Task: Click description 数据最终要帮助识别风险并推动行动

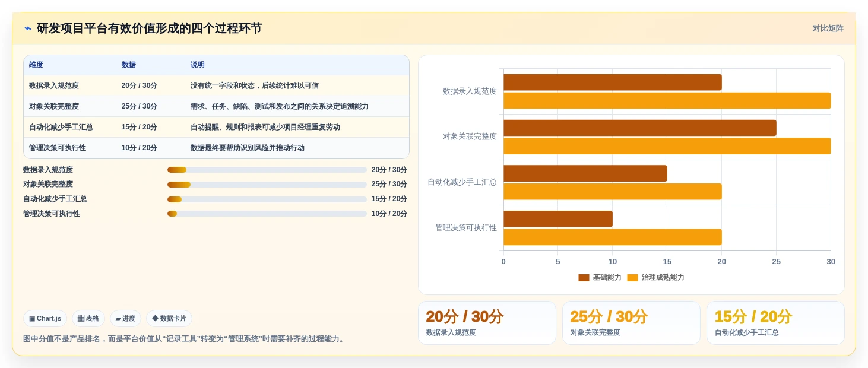Action: pos(248,148)
